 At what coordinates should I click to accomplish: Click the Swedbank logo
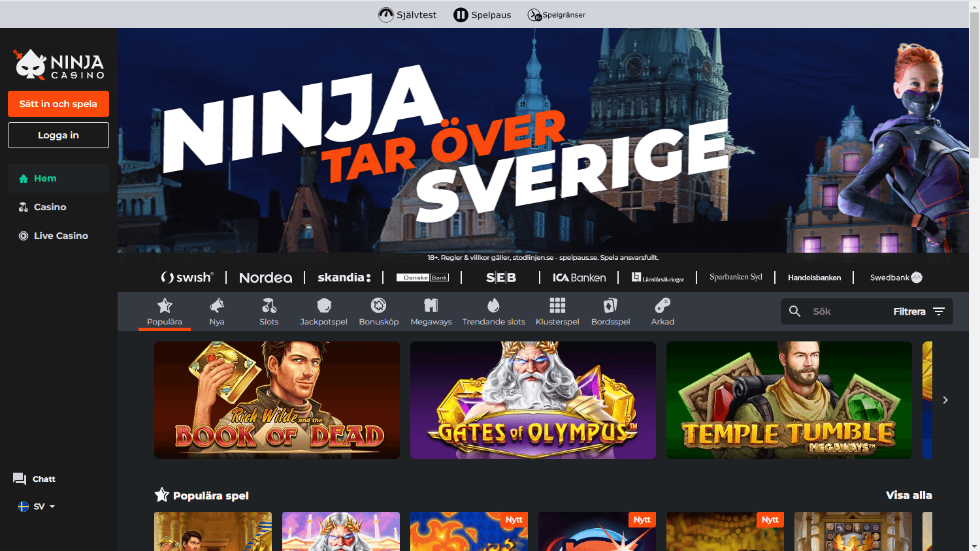[896, 277]
